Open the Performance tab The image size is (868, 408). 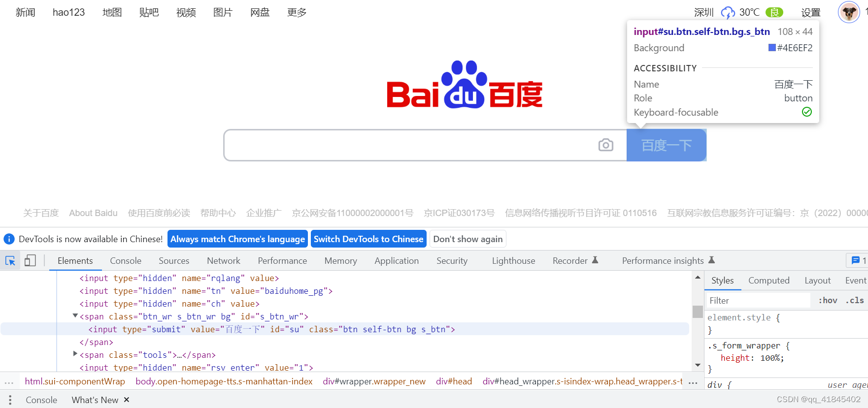[282, 261]
